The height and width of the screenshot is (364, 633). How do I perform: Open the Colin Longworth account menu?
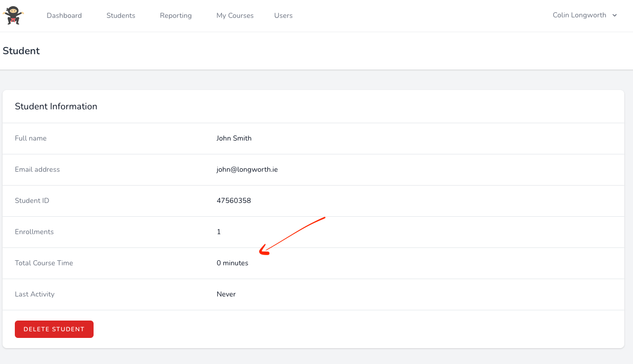[579, 15]
